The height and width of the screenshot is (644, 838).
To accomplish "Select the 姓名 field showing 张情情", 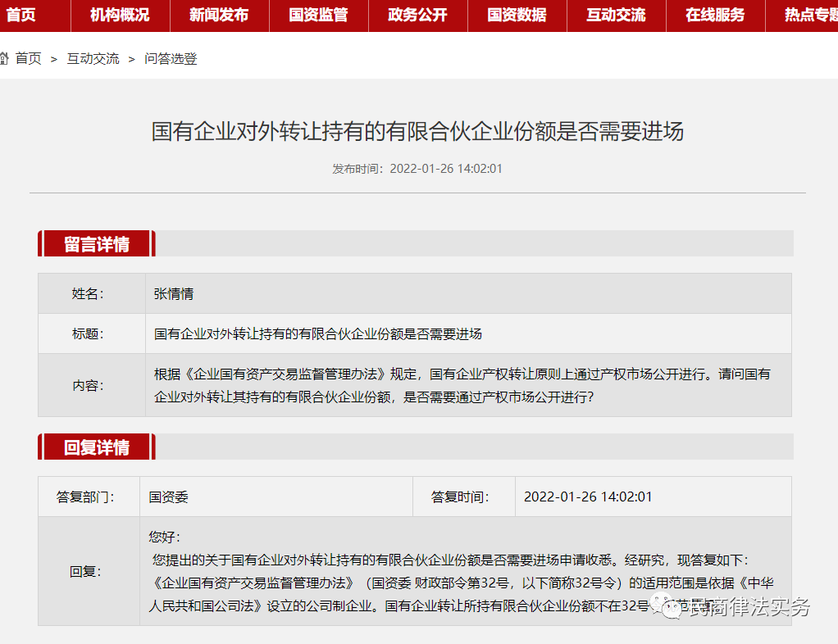I will coord(172,293).
